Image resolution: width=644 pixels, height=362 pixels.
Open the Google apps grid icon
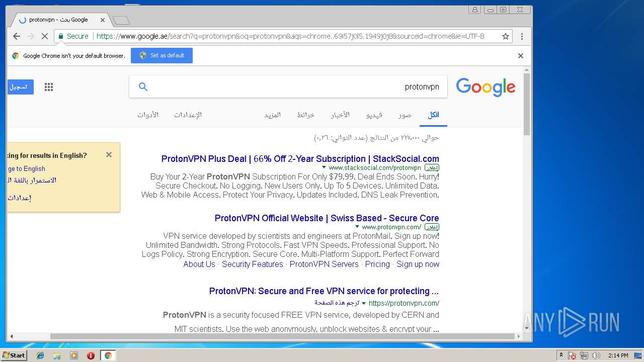point(49,87)
